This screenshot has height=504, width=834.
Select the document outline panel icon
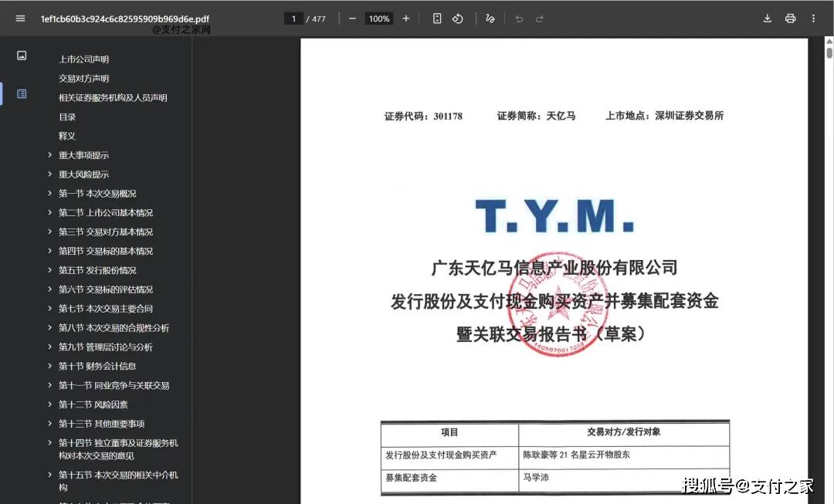coord(22,94)
